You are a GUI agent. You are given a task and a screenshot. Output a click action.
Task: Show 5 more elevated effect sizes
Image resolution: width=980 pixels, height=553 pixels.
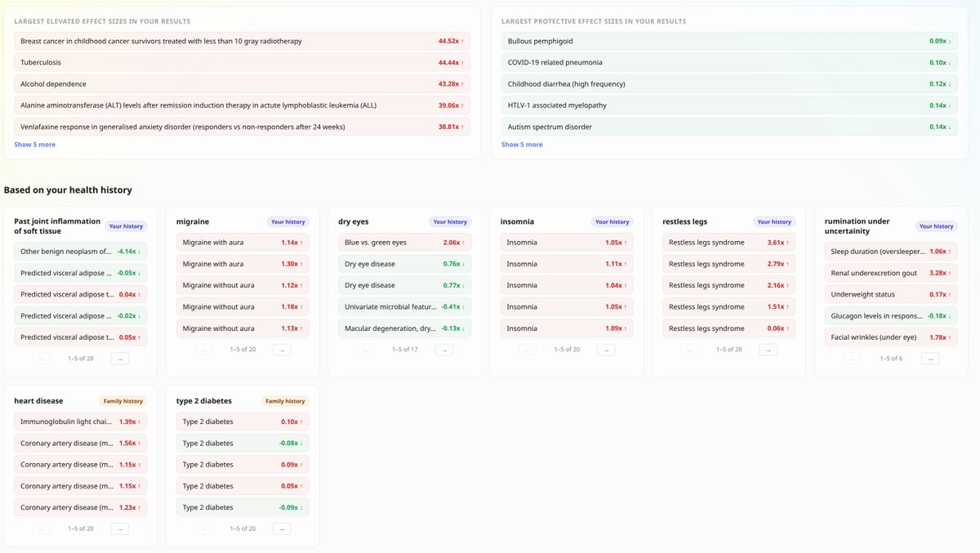point(35,145)
